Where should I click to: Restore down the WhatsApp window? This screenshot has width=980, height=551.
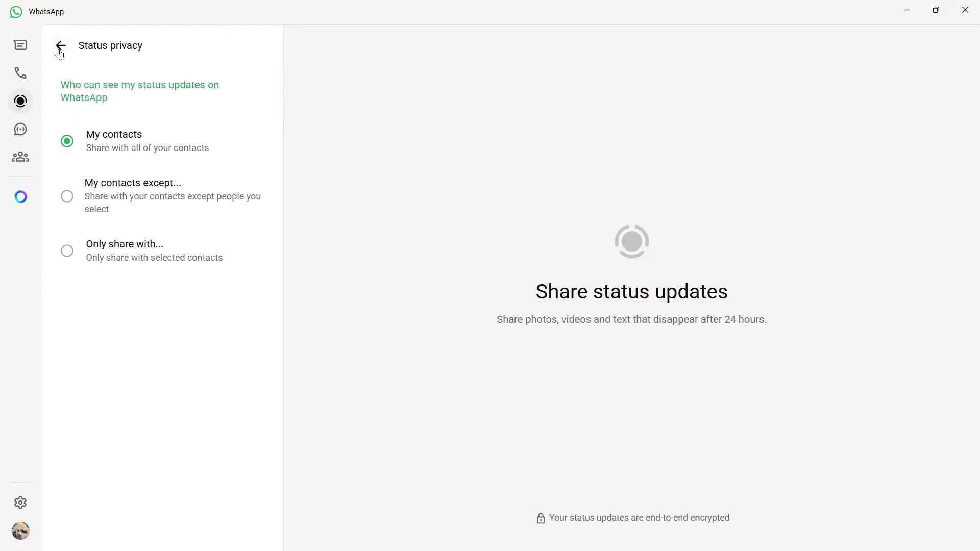(x=936, y=10)
